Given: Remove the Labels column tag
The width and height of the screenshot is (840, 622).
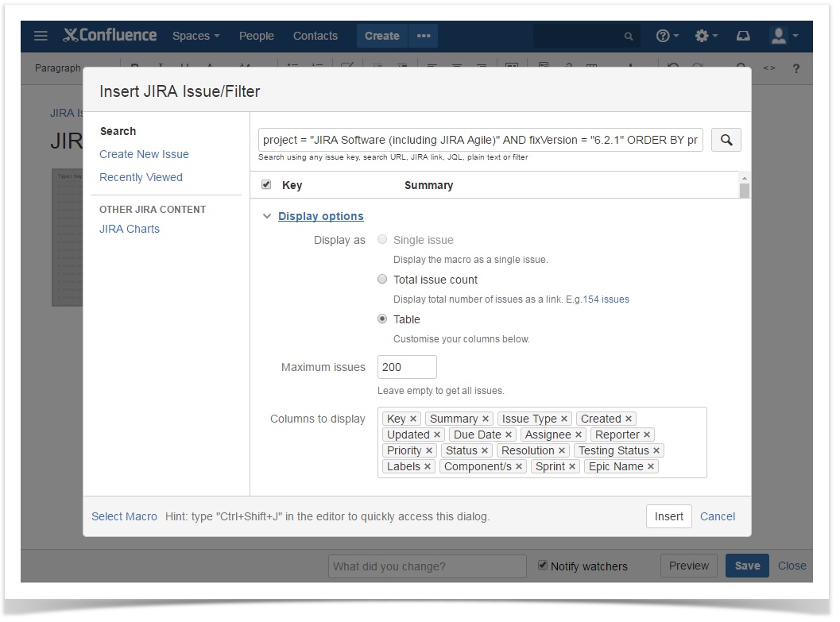Looking at the screenshot, I should click(428, 467).
